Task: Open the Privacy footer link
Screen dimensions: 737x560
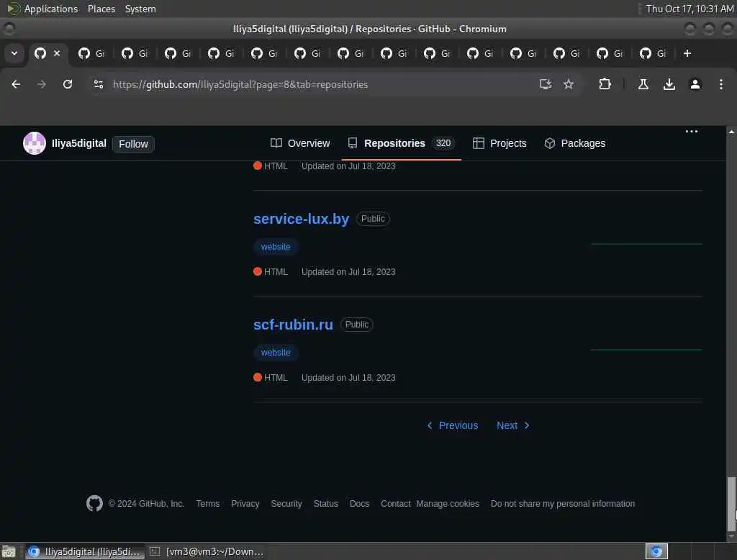Action: click(245, 504)
